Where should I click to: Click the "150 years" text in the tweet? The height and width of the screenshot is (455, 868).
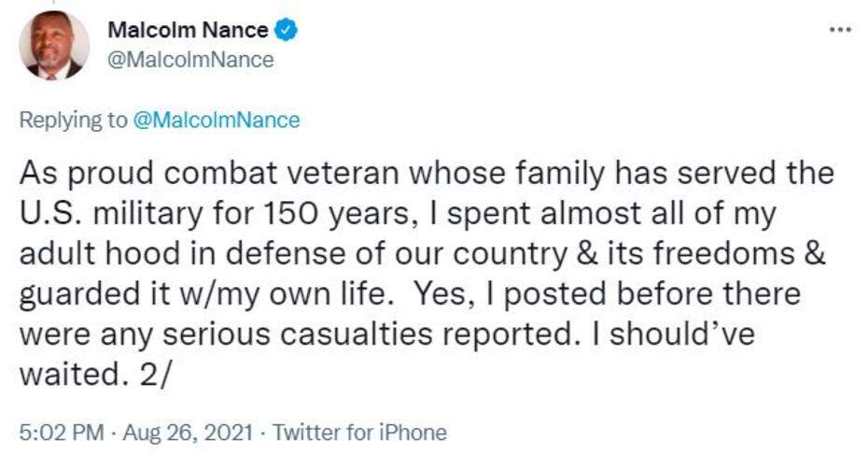point(318,214)
